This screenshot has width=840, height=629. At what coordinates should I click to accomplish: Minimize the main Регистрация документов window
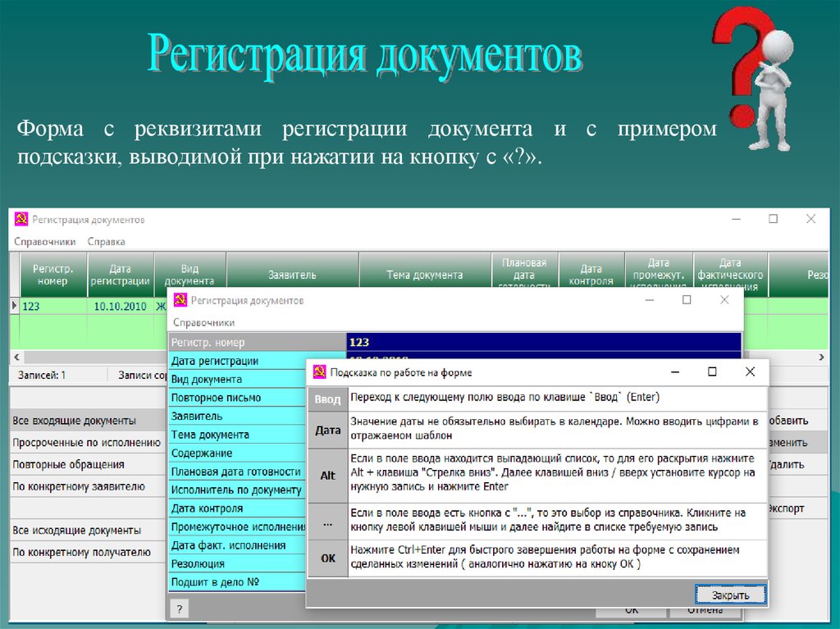point(735,219)
